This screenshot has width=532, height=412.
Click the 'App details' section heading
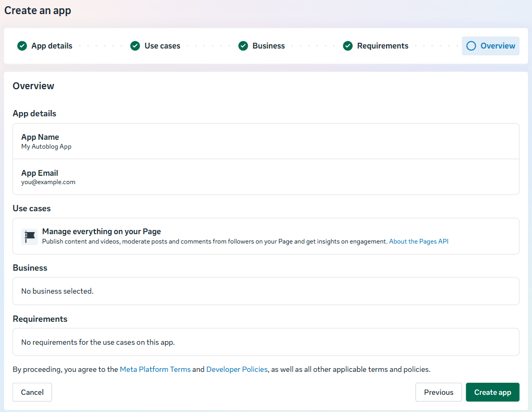point(34,113)
